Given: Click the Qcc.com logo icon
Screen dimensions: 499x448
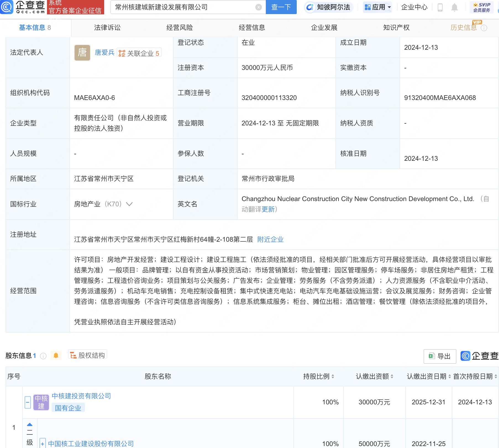Looking at the screenshot, I should click(x=7, y=7).
